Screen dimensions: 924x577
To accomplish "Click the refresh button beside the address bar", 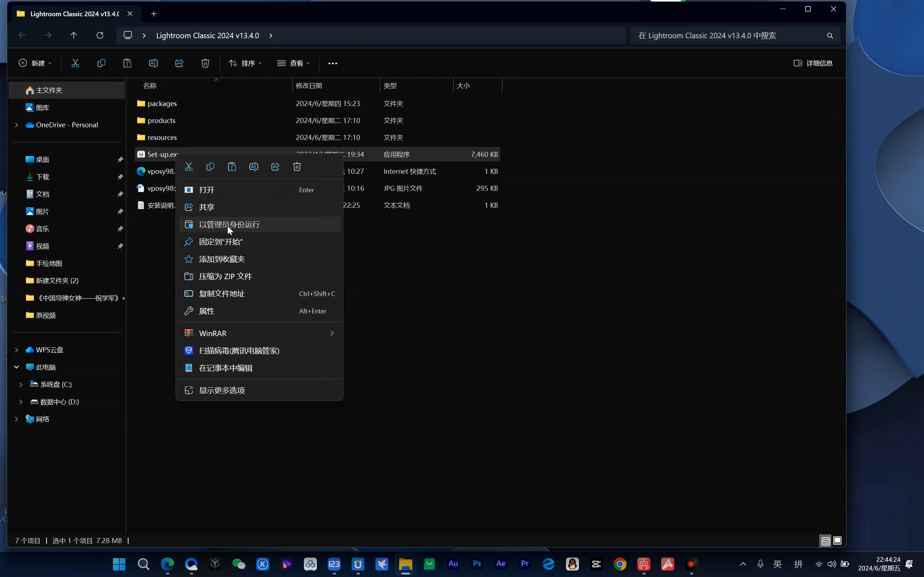I will [100, 35].
